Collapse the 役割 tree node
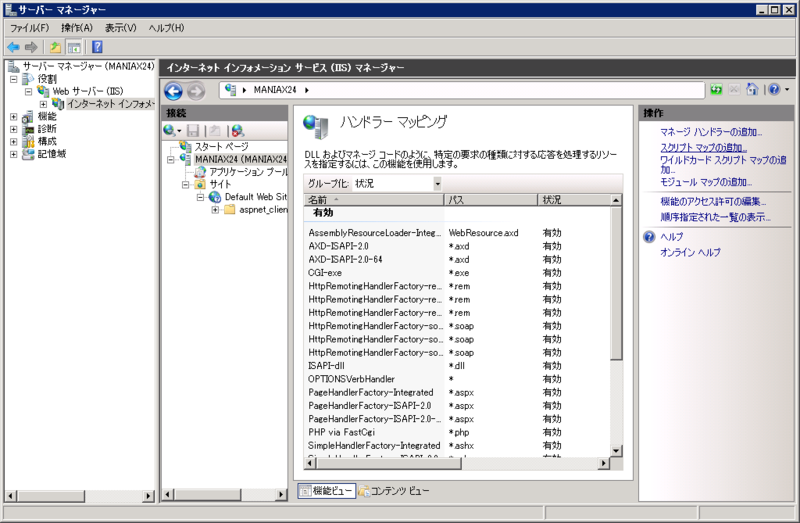The image size is (800, 523). (x=14, y=79)
